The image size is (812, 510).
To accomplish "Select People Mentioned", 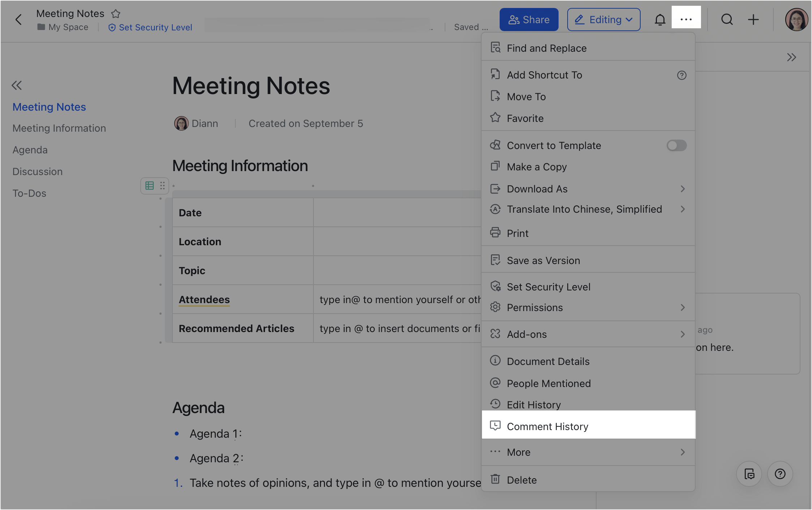I will tap(588, 383).
